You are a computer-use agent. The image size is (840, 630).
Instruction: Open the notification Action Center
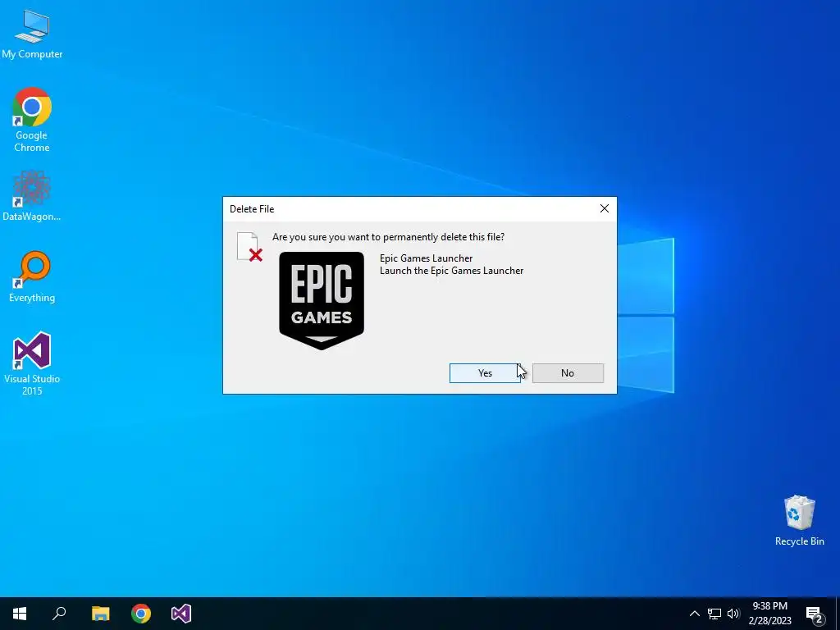click(814, 614)
